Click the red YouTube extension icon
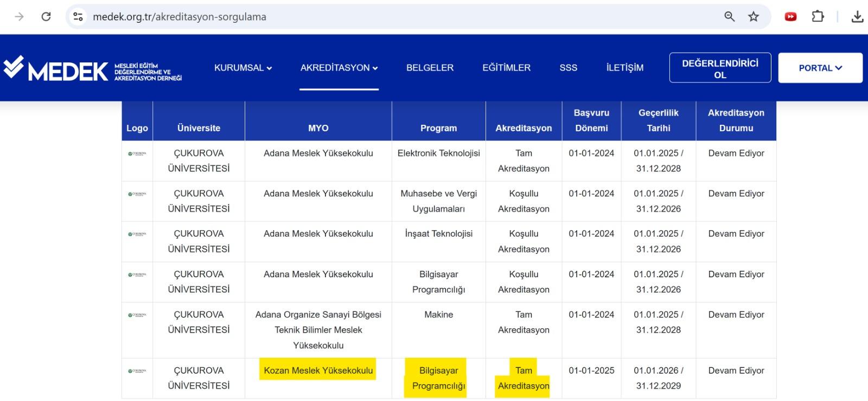The height and width of the screenshot is (401, 868). (x=790, y=17)
